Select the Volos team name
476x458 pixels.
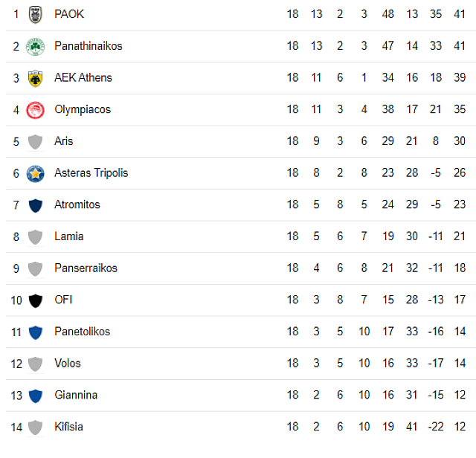pos(67,363)
